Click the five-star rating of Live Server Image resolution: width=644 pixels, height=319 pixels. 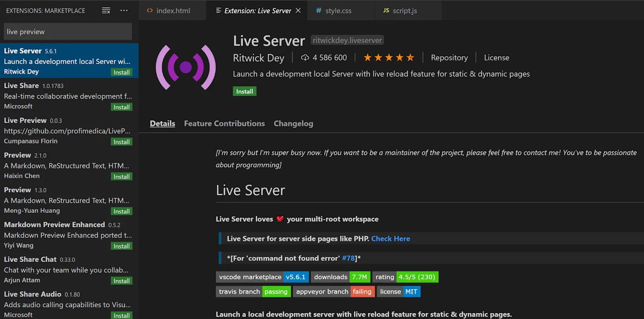pyautogui.click(x=388, y=58)
